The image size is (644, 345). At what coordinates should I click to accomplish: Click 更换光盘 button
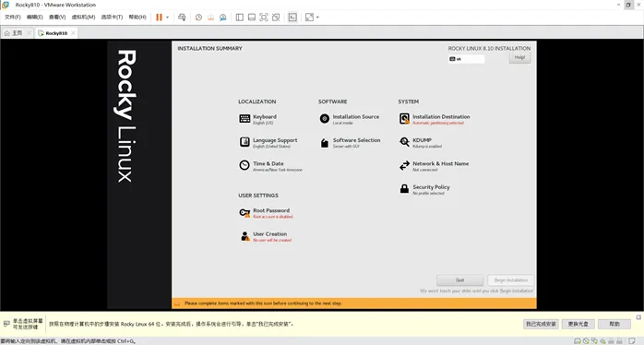click(x=578, y=324)
